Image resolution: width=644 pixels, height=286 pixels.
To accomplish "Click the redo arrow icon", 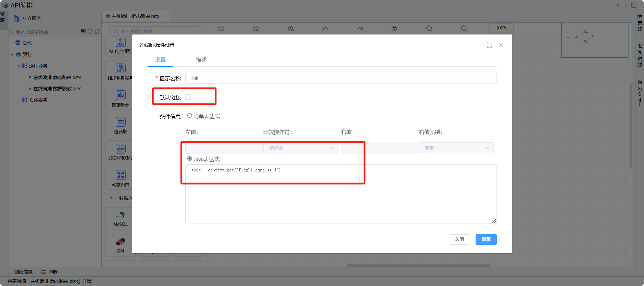I will (360, 28).
